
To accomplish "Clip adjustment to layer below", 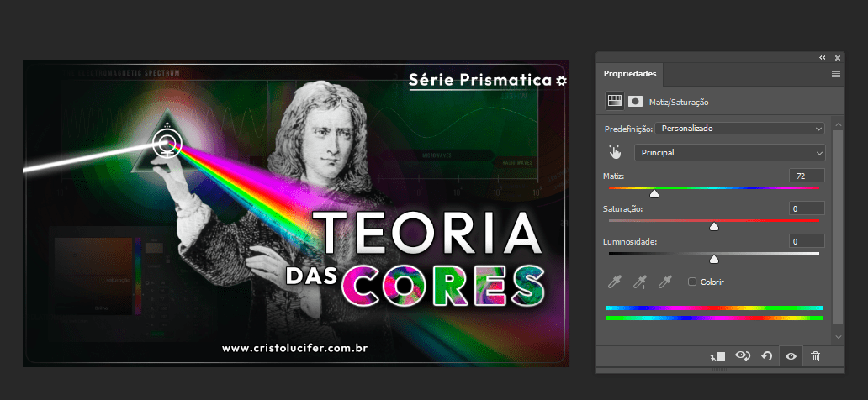I will click(x=717, y=356).
